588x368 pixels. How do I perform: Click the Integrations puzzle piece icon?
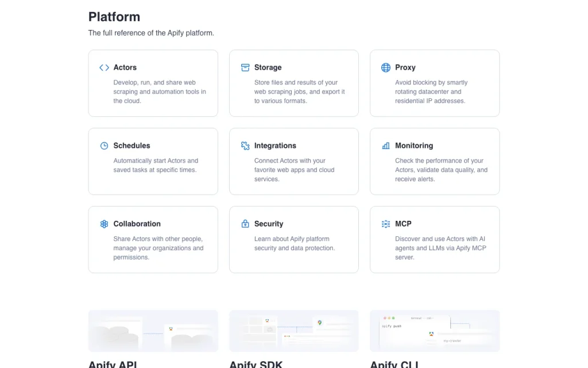pos(245,145)
